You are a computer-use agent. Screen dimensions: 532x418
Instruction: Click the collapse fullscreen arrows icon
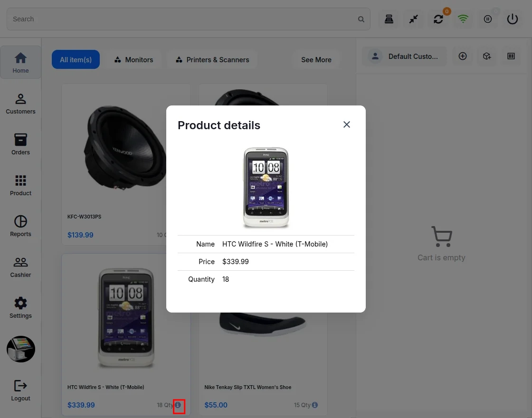point(414,19)
